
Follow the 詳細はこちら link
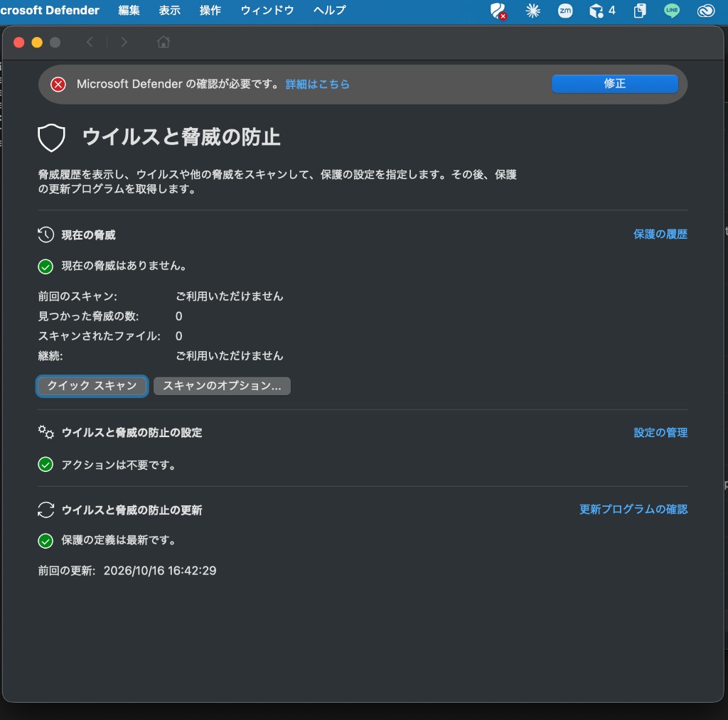318,85
